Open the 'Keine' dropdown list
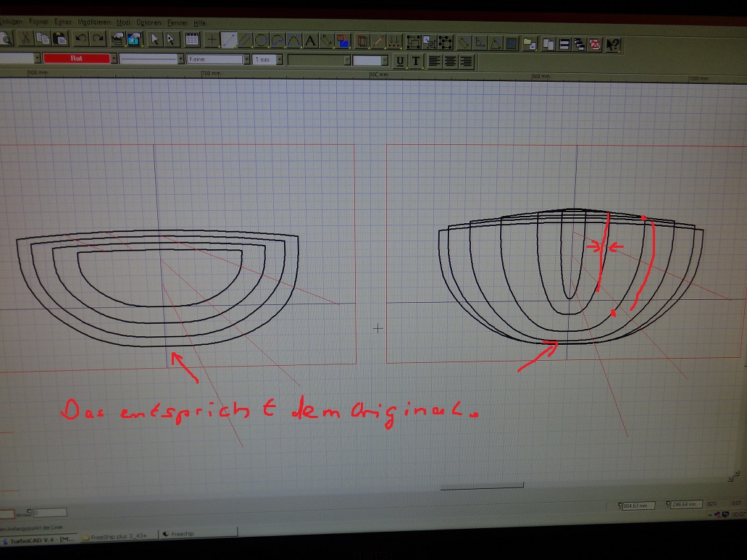This screenshot has height=560, width=747. [x=247, y=59]
